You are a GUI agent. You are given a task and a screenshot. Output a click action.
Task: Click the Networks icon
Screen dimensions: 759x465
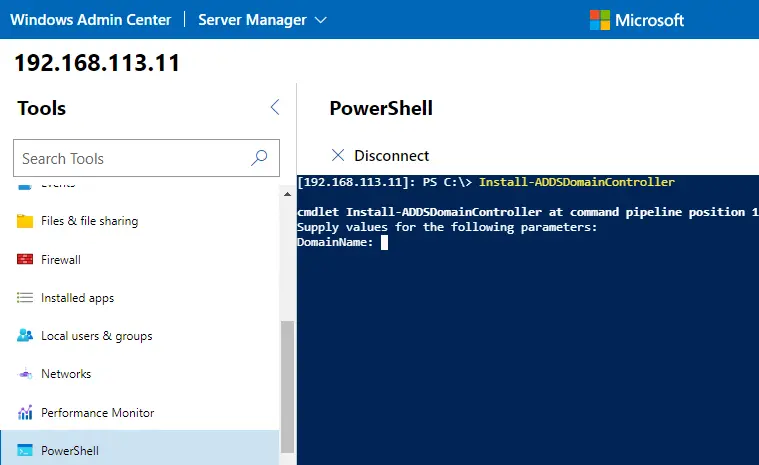(x=25, y=374)
